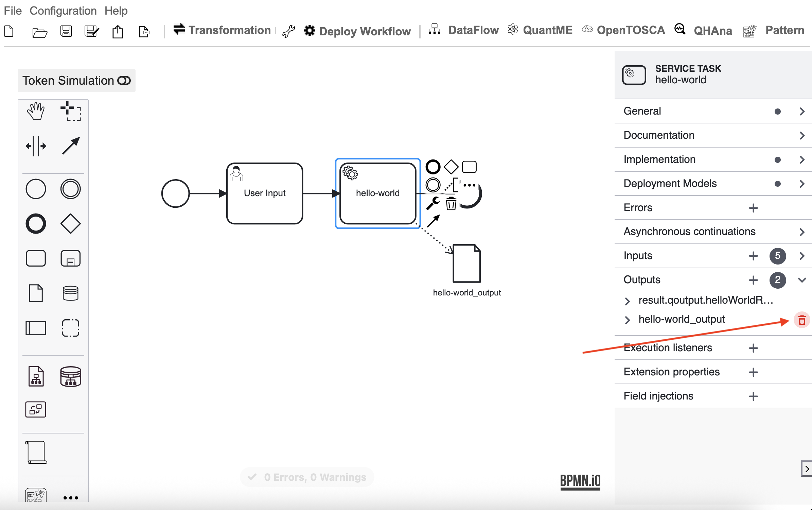Select the intermediate event palette shape
Viewport: 812px width, 510px height.
pyautogui.click(x=71, y=189)
